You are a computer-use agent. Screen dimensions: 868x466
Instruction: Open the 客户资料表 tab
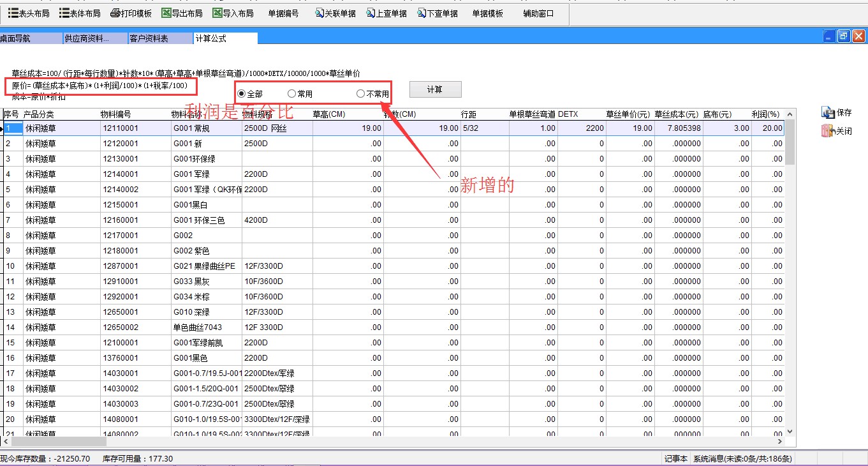pos(149,39)
